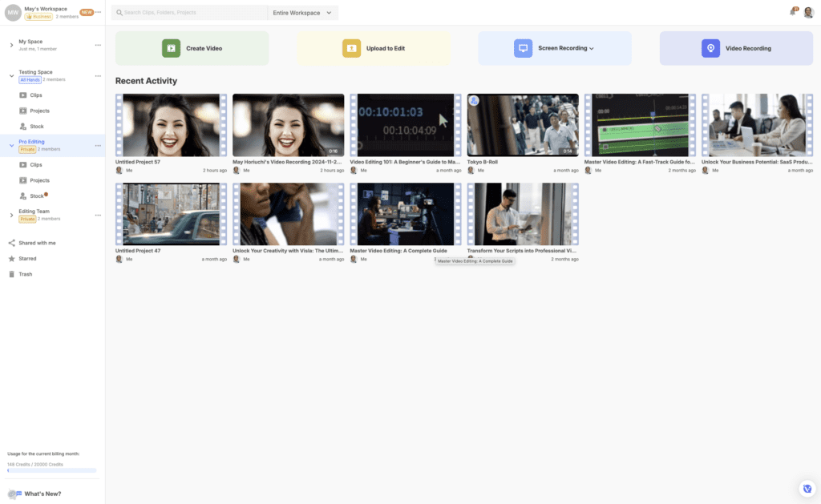Collapse the Pro Editing chevron

coord(11,146)
